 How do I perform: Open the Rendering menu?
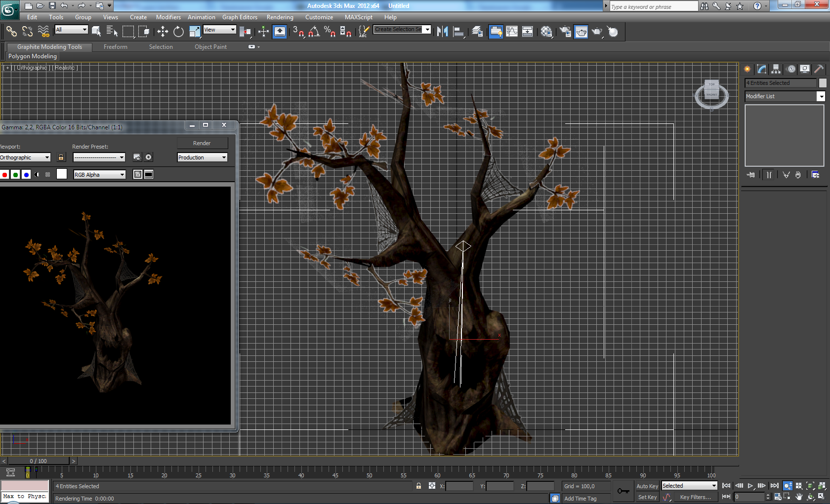[x=280, y=17]
